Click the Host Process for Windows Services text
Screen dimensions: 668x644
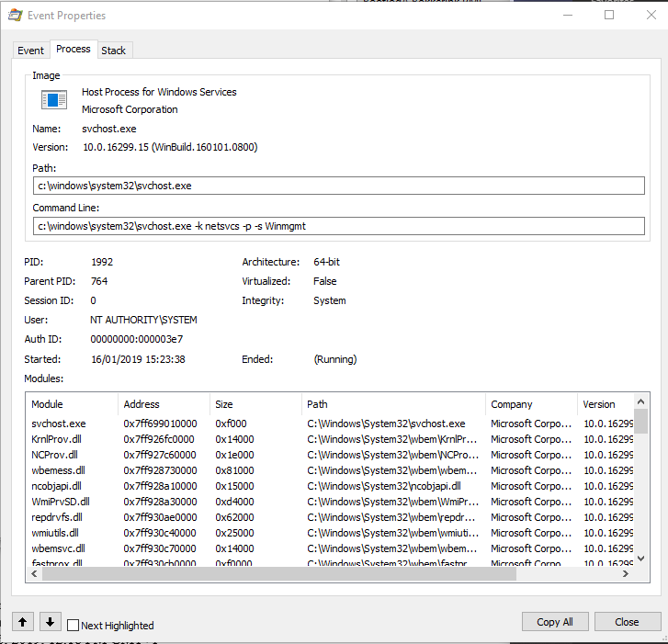coord(159,92)
